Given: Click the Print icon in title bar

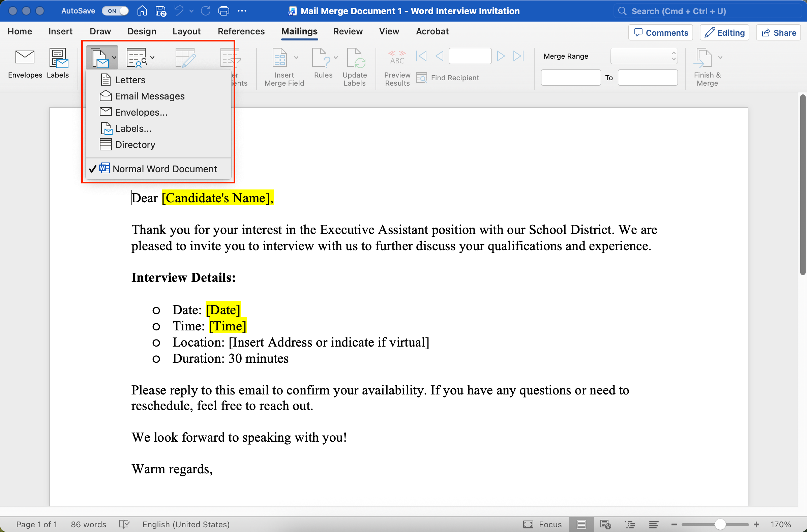Looking at the screenshot, I should pyautogui.click(x=223, y=11).
